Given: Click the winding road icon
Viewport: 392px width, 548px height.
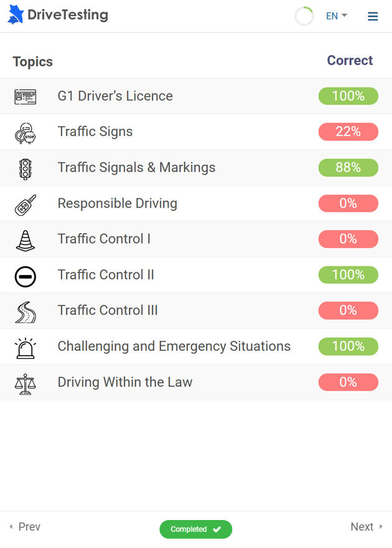Looking at the screenshot, I should 26,311.
